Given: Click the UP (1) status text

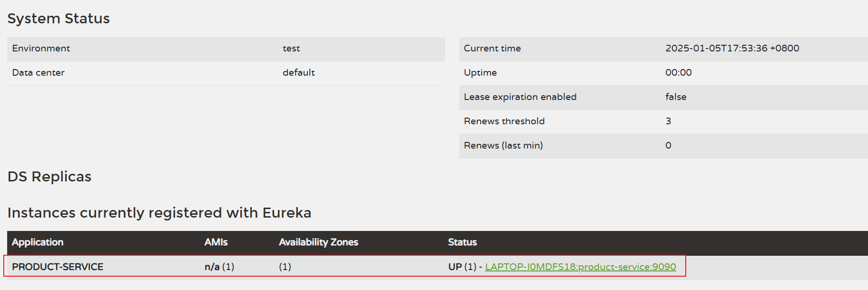Looking at the screenshot, I should (x=462, y=267).
